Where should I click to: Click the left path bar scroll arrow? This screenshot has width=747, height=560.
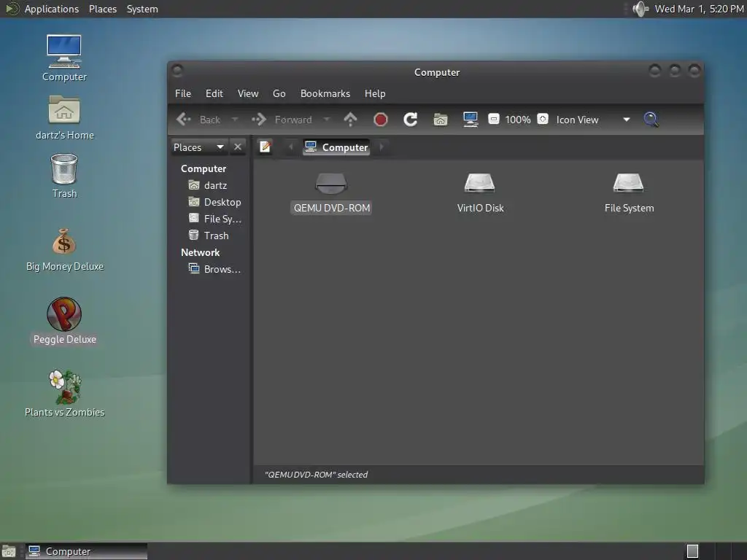point(291,147)
